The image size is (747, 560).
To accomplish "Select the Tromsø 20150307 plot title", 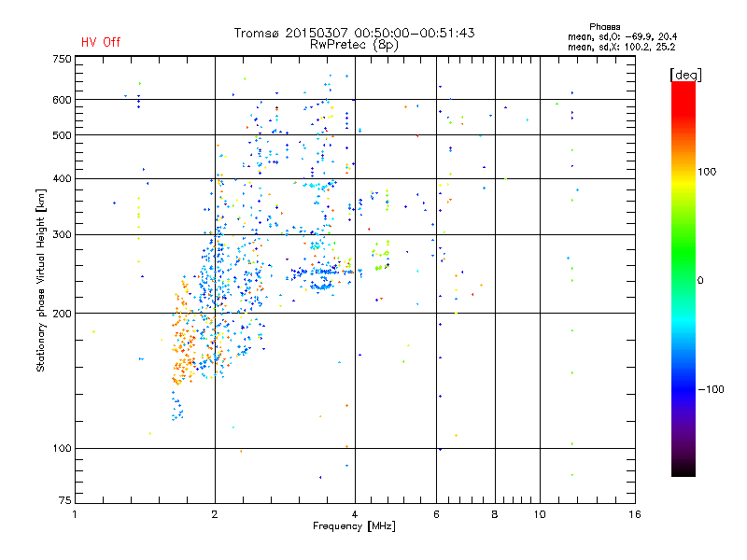I will tap(355, 33).
